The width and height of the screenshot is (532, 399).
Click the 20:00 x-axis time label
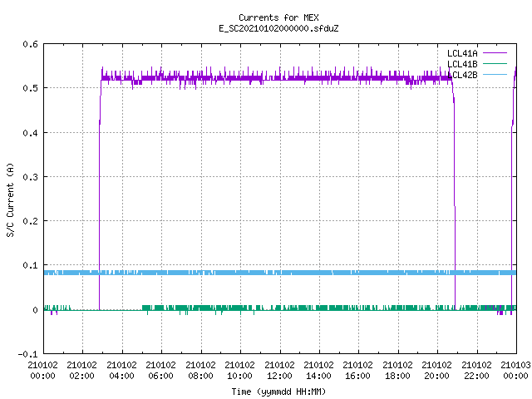pos(436,376)
